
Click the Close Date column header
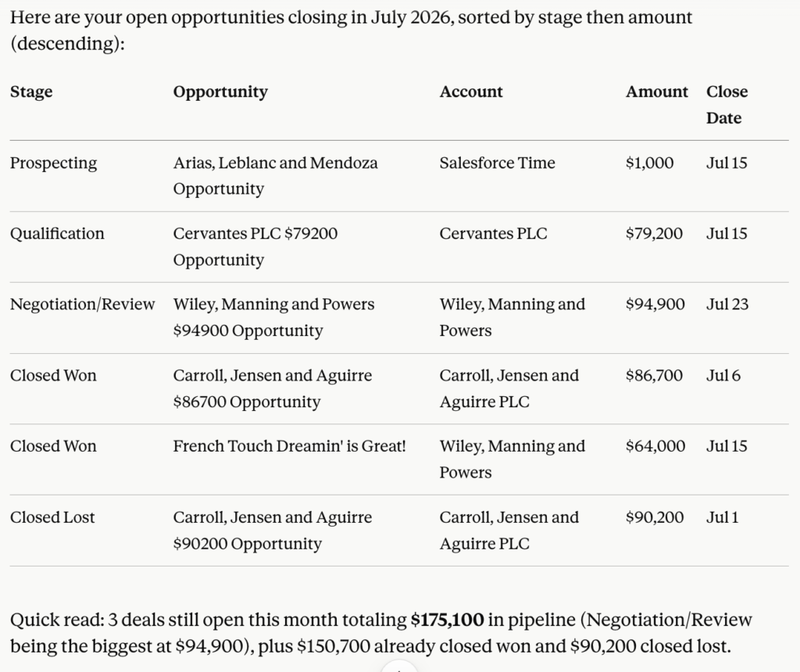727,105
